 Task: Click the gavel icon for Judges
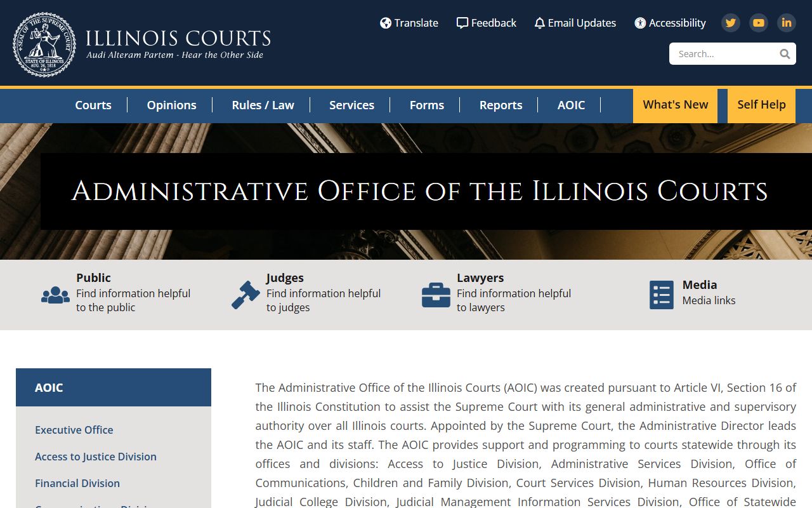tap(246, 295)
